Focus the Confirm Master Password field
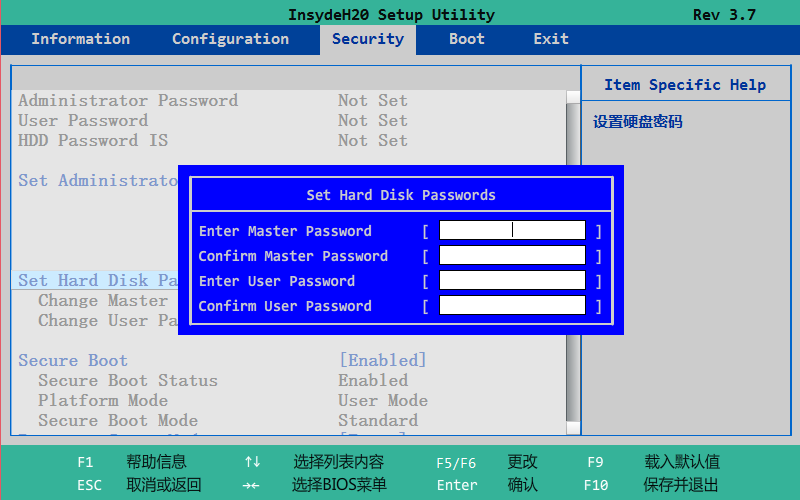The width and height of the screenshot is (800, 500). click(x=512, y=256)
